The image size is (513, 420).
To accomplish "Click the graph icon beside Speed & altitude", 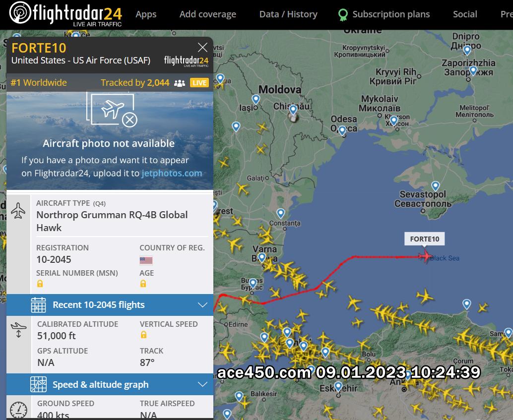I will click(x=38, y=384).
